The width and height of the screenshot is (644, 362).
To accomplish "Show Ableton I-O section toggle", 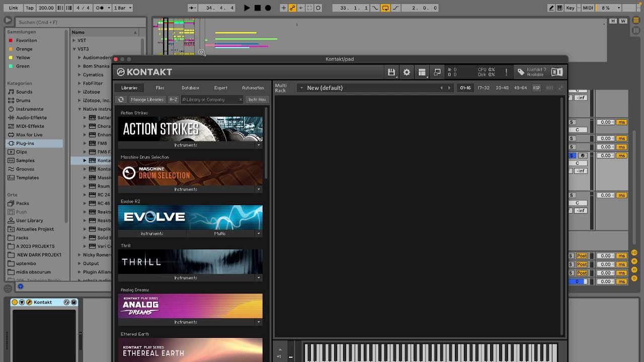I will pos(634,252).
